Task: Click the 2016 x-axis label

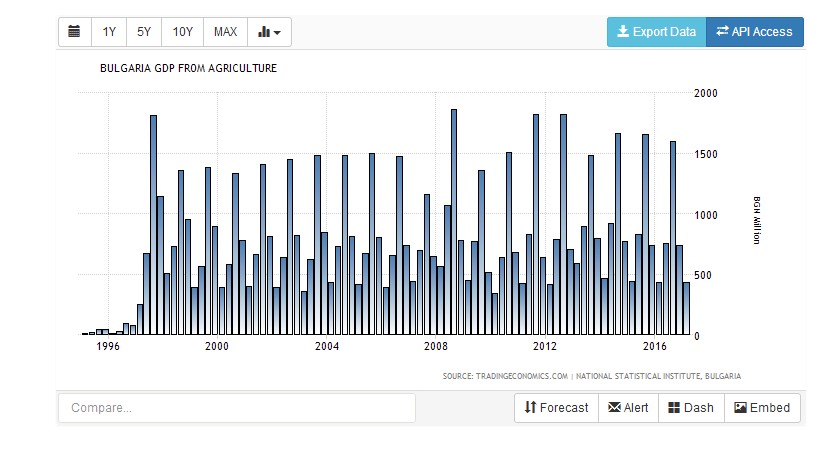Action: [655, 347]
